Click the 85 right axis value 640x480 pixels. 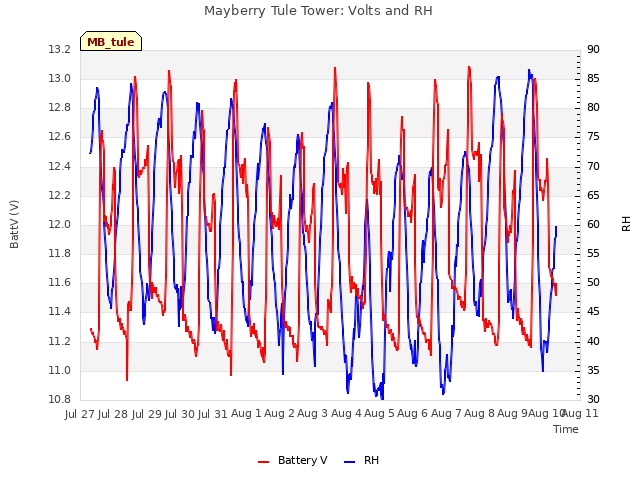pyautogui.click(x=593, y=78)
